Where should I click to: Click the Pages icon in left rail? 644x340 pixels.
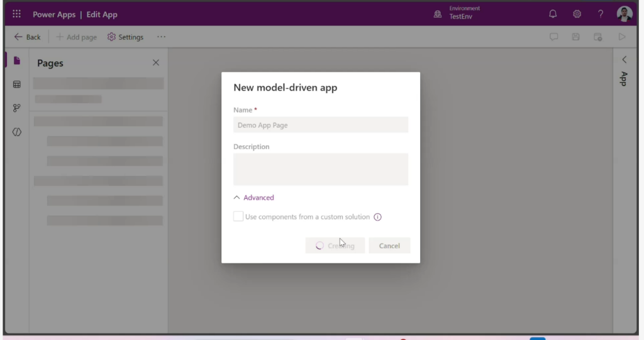tap(17, 61)
